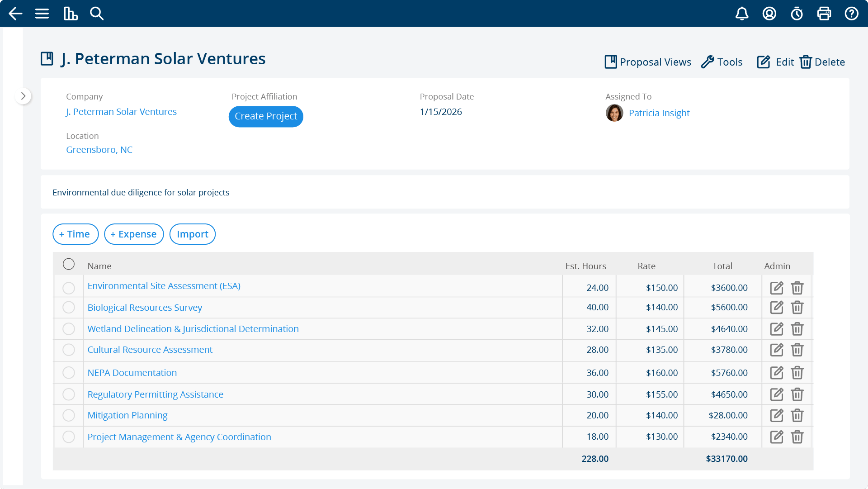Delete the Biological Resources Survey row
Screen dimensions: 868x489
797,308
